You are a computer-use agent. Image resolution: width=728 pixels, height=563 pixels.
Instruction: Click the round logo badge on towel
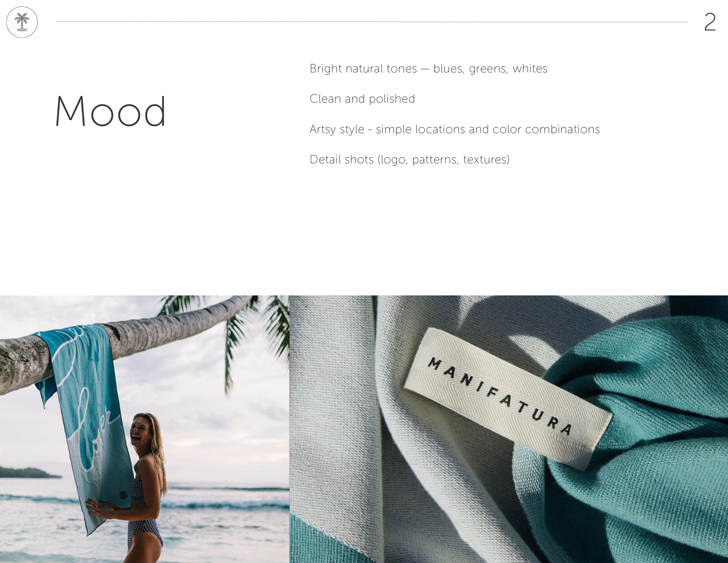coord(123,495)
